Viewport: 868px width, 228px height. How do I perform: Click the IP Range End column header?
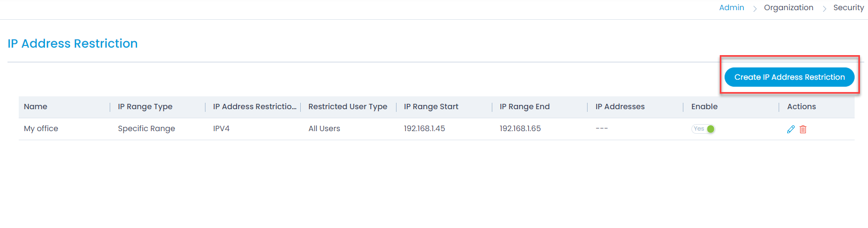pyautogui.click(x=524, y=107)
